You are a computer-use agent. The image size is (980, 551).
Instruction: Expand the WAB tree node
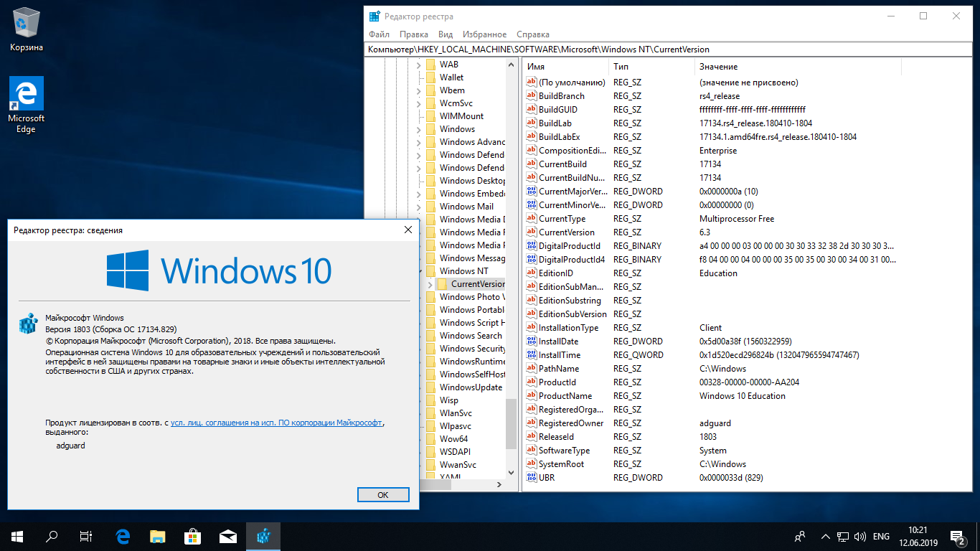point(420,65)
